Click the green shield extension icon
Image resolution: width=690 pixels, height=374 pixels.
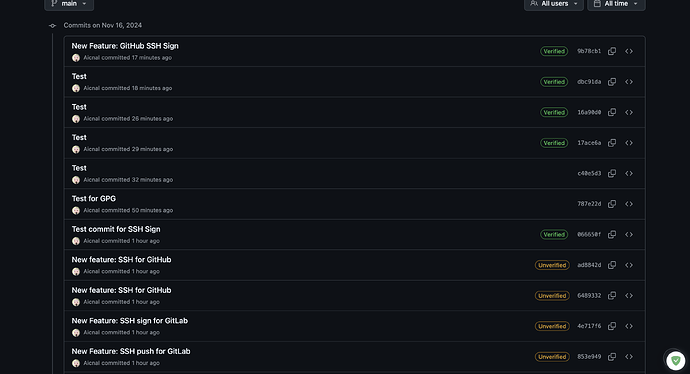(675, 361)
